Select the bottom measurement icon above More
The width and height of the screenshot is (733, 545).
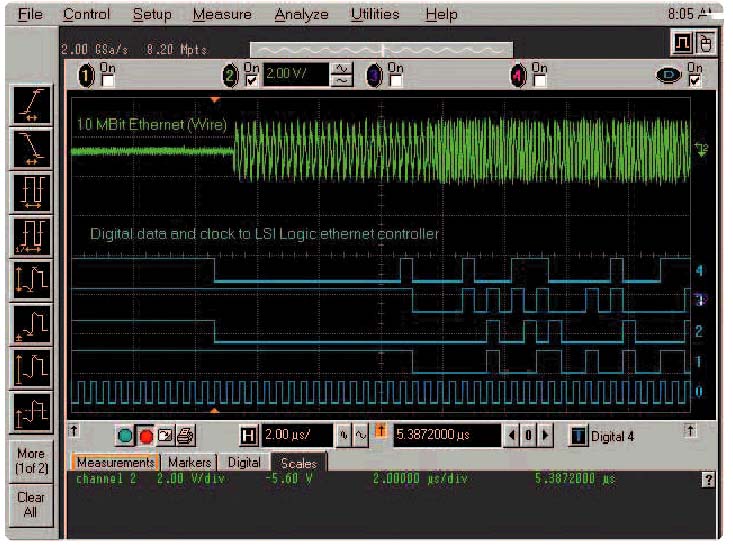click(x=31, y=413)
